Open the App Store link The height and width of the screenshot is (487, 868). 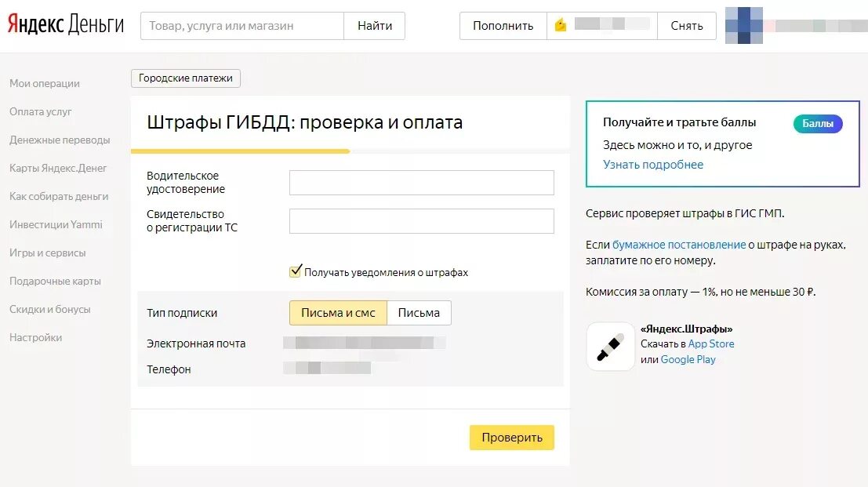click(710, 343)
